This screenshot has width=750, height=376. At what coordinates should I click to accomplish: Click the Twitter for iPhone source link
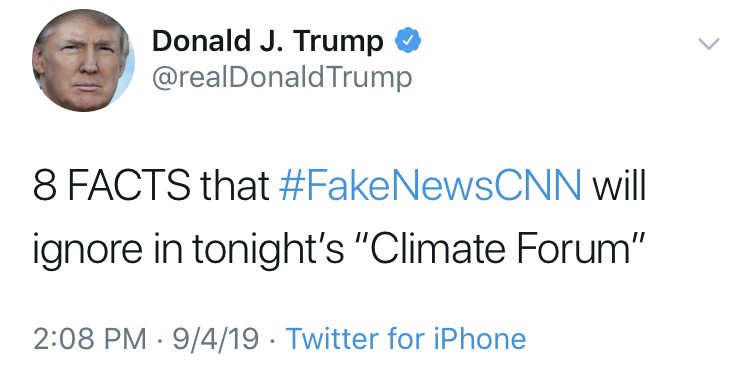[406, 339]
